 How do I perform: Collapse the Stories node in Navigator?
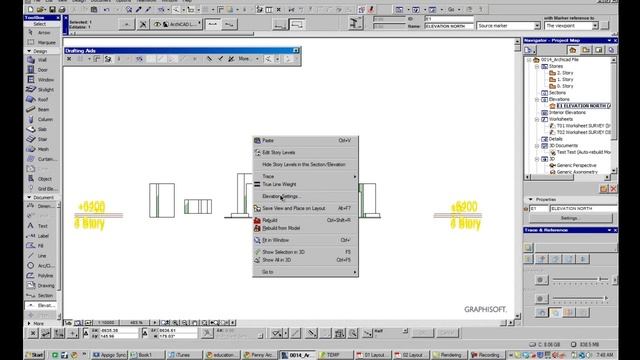click(x=537, y=67)
